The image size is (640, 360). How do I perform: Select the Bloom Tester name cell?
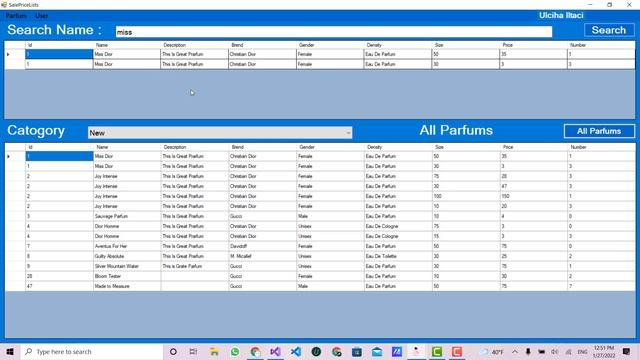click(x=127, y=276)
